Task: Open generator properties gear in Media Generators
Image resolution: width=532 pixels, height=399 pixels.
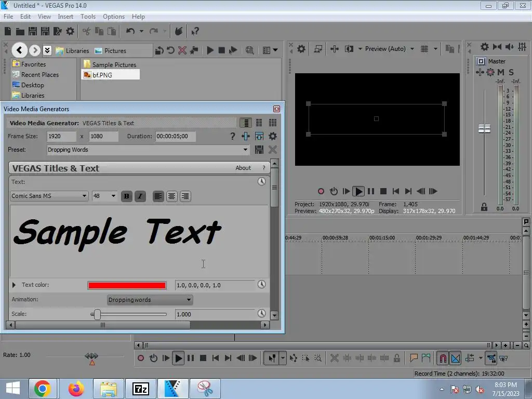Action: click(x=272, y=137)
